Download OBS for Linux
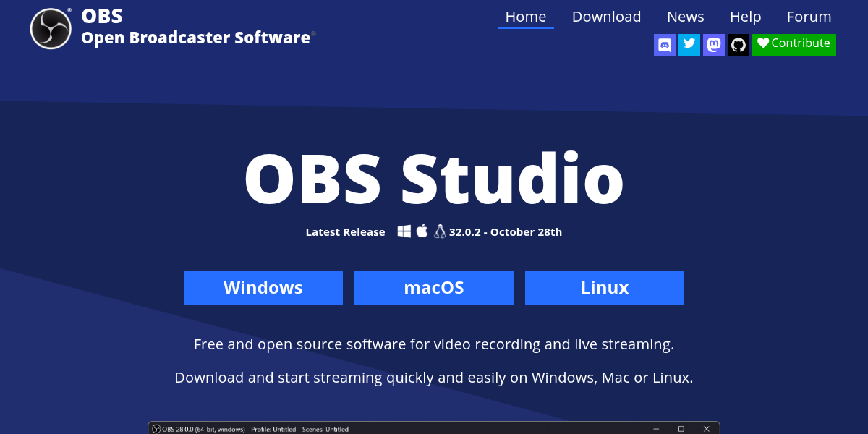The height and width of the screenshot is (434, 868). pos(604,287)
